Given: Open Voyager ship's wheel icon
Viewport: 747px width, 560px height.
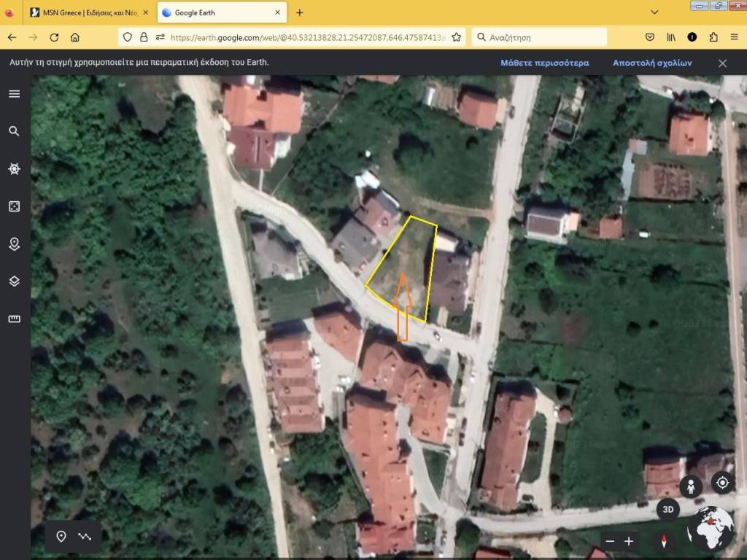Looking at the screenshot, I should 14,169.
